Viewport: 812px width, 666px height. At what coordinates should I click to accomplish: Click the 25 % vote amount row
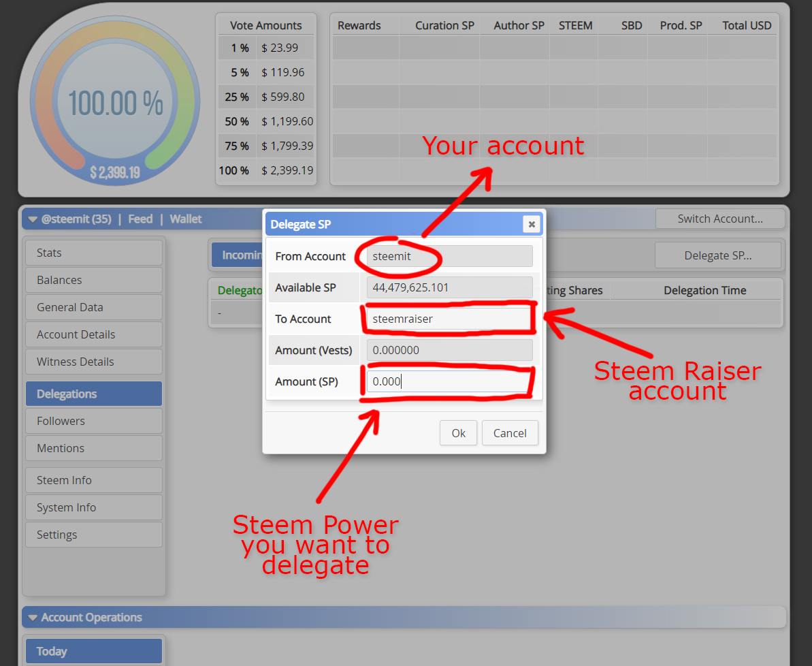click(266, 97)
